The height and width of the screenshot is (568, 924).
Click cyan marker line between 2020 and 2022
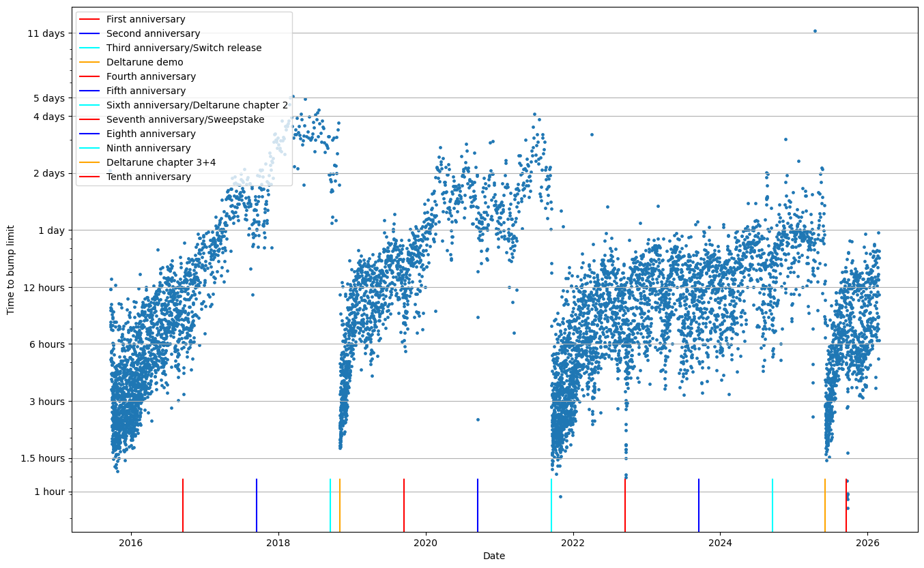(x=551, y=505)
